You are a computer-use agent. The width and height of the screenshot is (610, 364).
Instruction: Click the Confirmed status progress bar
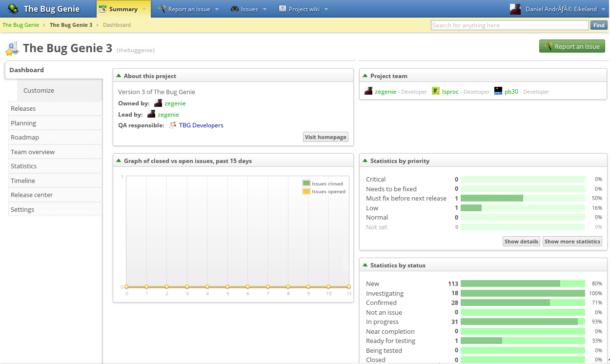click(x=523, y=303)
